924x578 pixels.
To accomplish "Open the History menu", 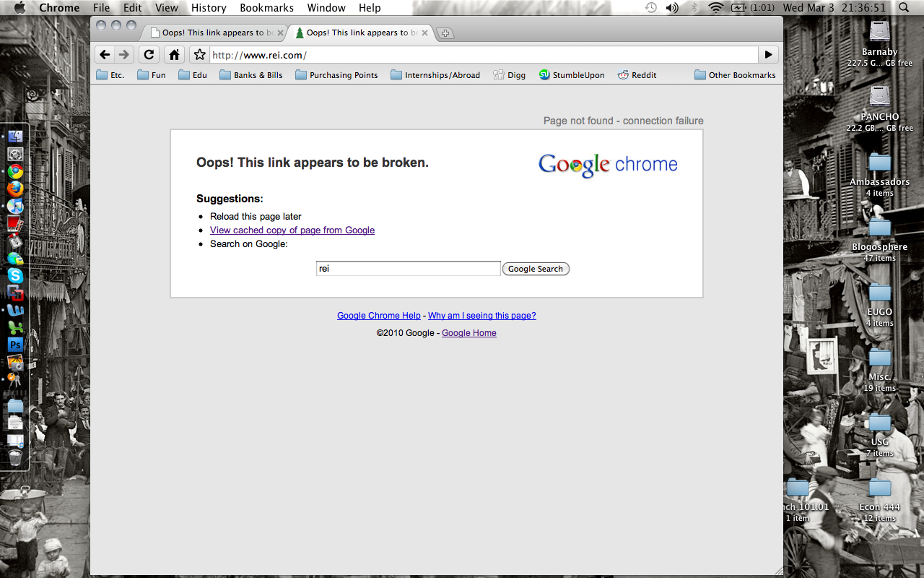I will point(209,8).
